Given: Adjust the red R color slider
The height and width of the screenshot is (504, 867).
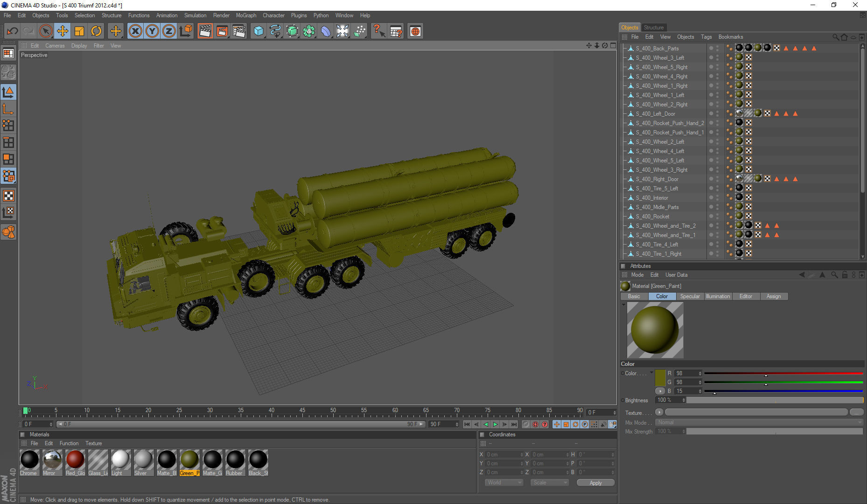Looking at the screenshot, I should (x=783, y=373).
